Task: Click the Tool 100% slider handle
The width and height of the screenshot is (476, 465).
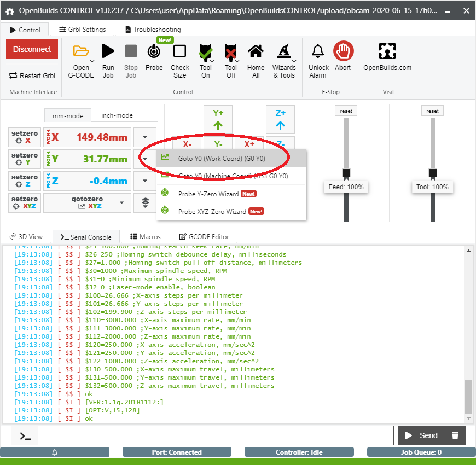Action: point(433,173)
